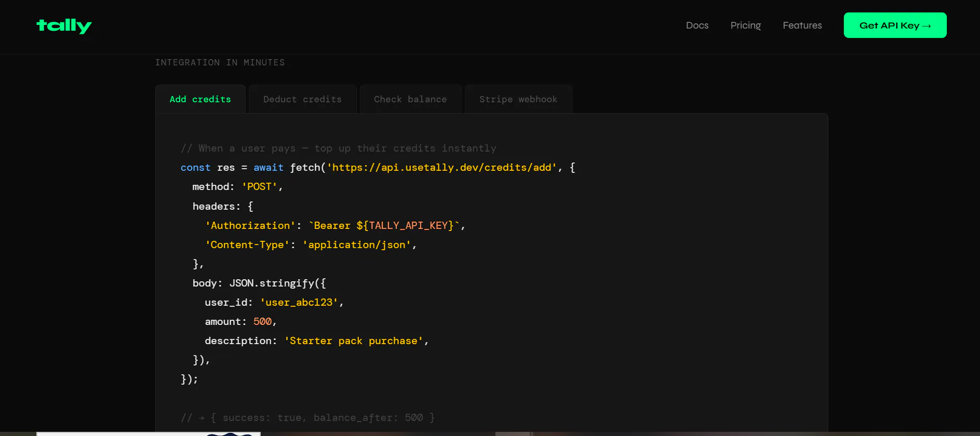The width and height of the screenshot is (980, 436).
Task: Select the Add credits tab
Action: (x=200, y=99)
